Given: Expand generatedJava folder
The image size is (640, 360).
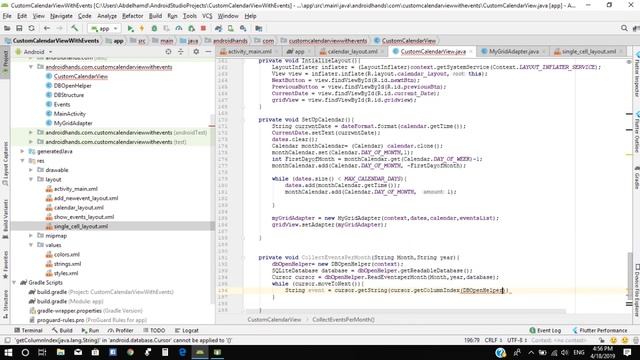Looking at the screenshot, I should click(22, 151).
